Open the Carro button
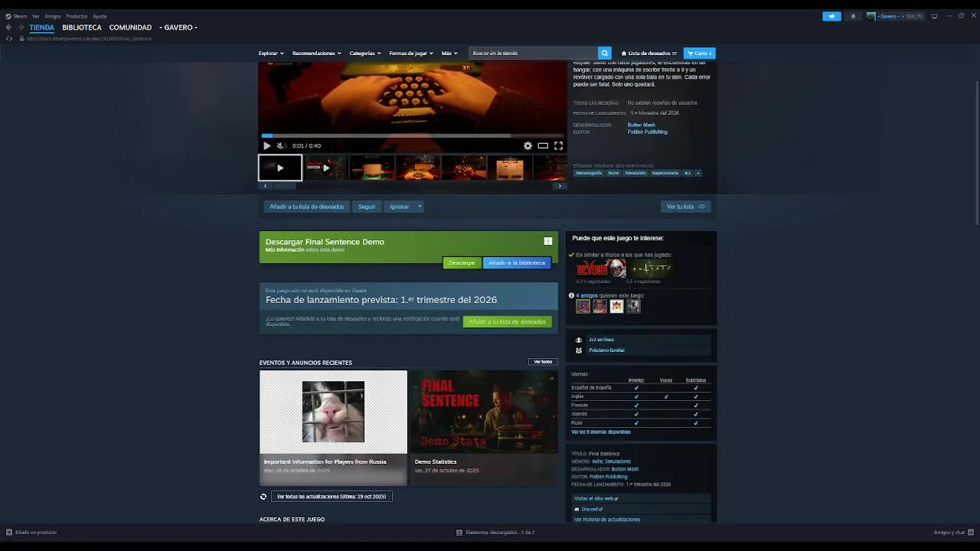The height and width of the screenshot is (551, 980). [x=700, y=54]
